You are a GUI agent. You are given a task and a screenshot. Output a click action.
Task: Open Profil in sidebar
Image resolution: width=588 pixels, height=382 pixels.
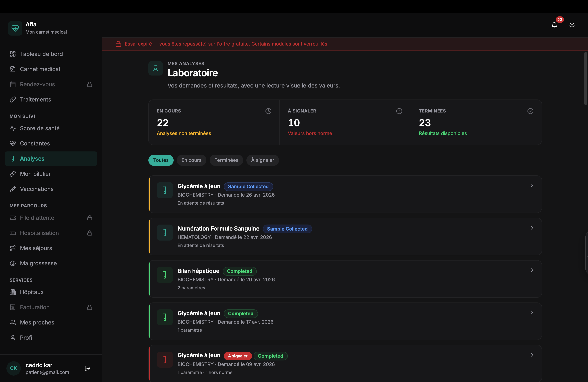click(x=51, y=338)
